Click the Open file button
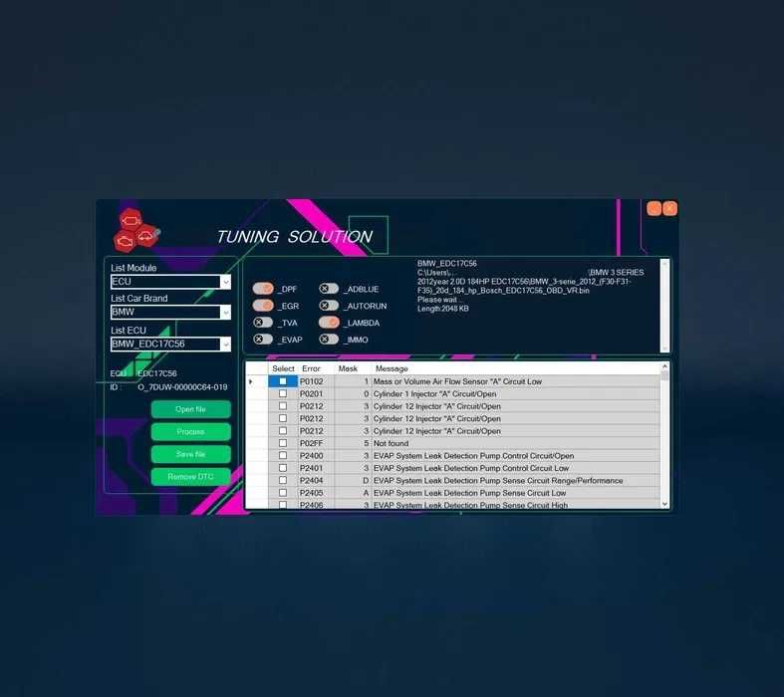Image resolution: width=784 pixels, height=697 pixels. 190,409
